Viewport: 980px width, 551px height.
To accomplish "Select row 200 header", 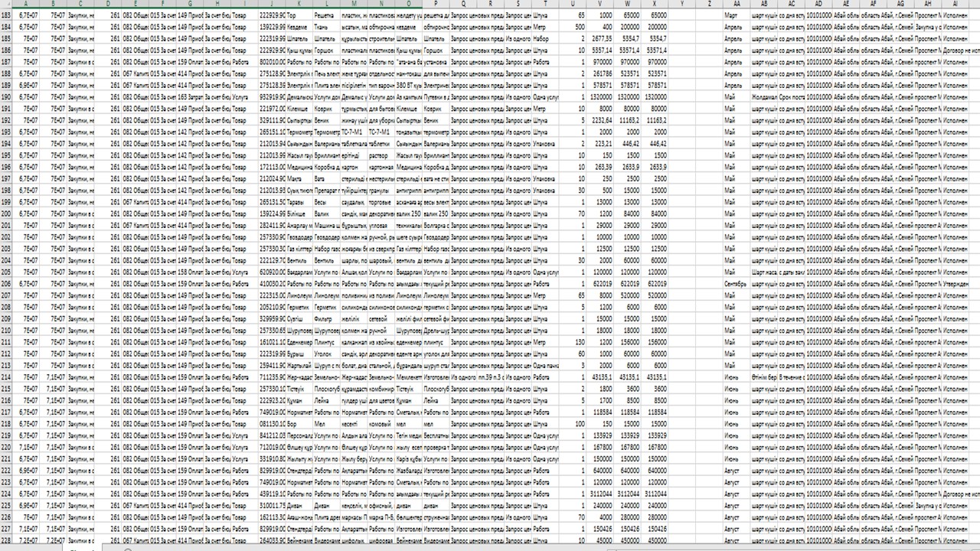I will click(7, 214).
